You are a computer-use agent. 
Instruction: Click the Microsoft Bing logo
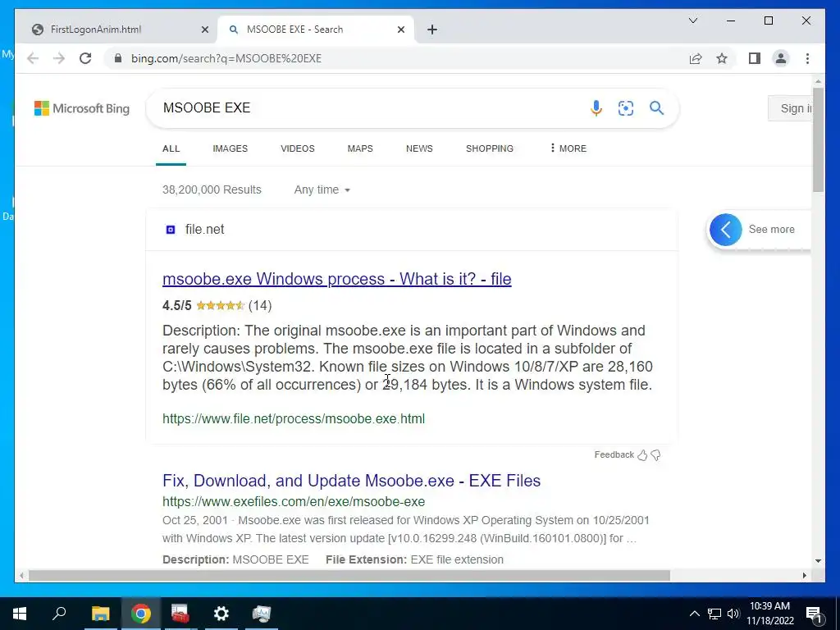point(82,108)
